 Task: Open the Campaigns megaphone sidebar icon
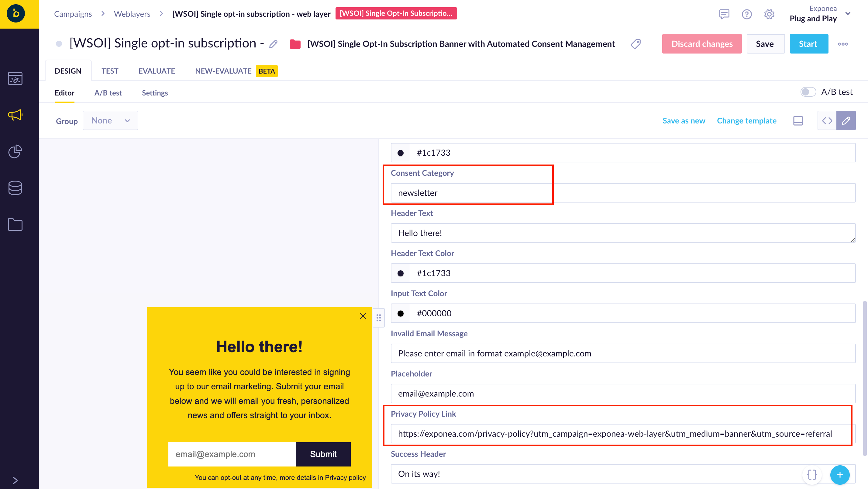click(15, 115)
